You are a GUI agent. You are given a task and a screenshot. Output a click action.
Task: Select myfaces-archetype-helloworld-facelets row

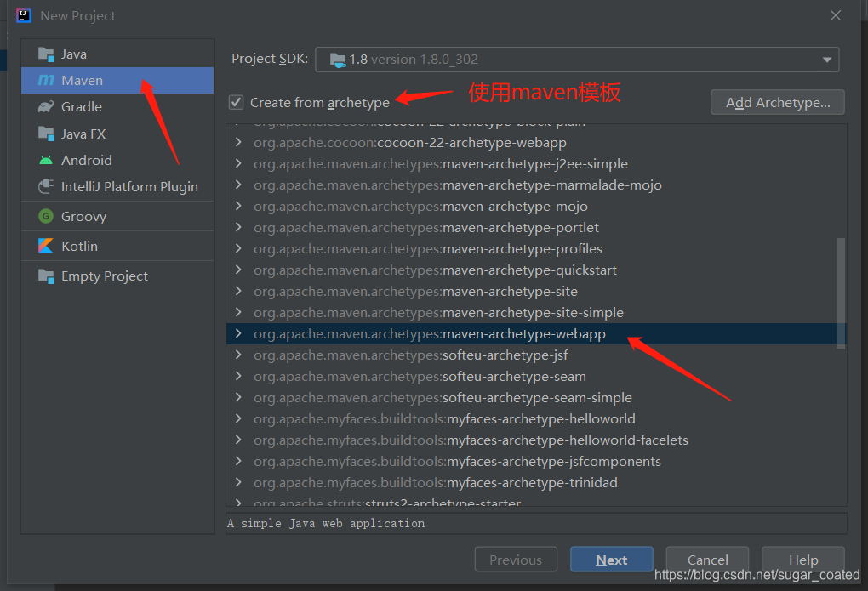click(536, 440)
